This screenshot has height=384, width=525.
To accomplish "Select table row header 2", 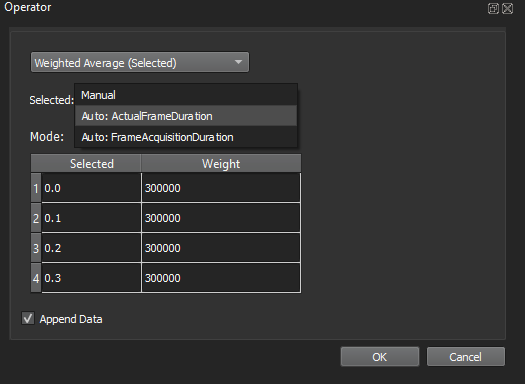I will (x=36, y=218).
